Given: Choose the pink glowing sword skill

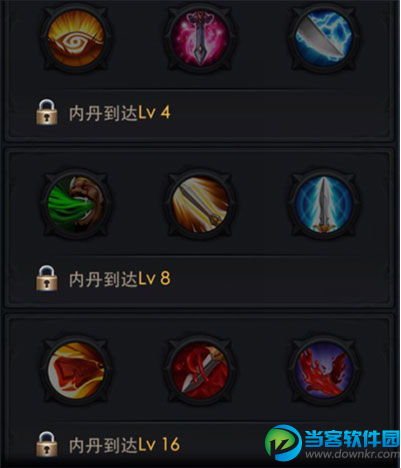Looking at the screenshot, I should click(200, 37).
